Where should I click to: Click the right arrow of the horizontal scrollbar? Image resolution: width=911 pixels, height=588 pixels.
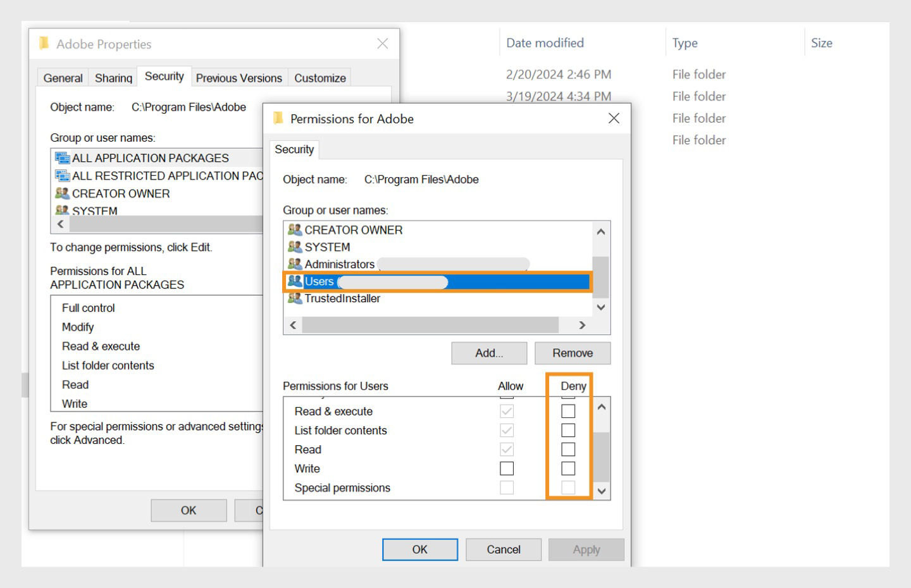(x=582, y=325)
